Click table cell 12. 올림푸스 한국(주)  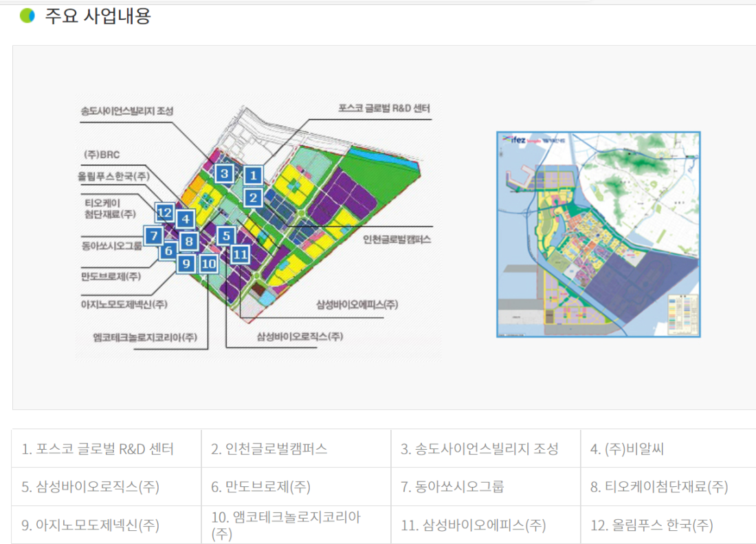(x=668, y=525)
